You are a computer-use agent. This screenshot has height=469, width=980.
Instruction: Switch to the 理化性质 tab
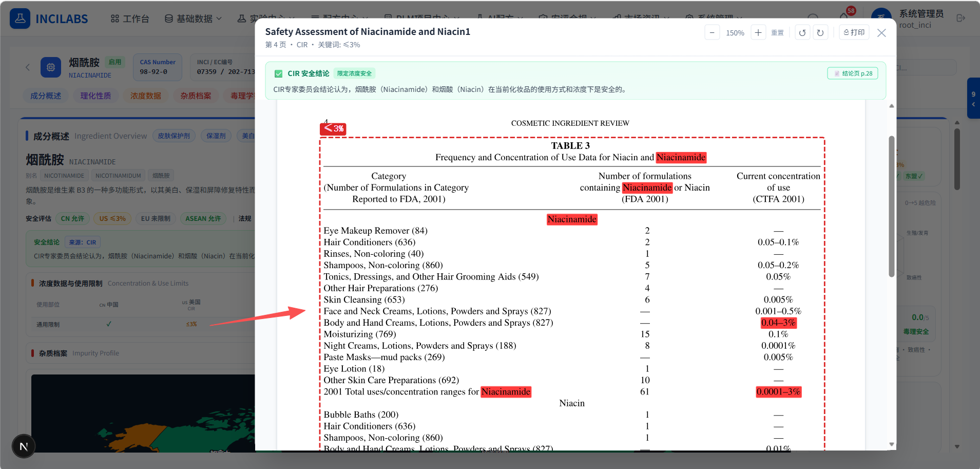95,96
